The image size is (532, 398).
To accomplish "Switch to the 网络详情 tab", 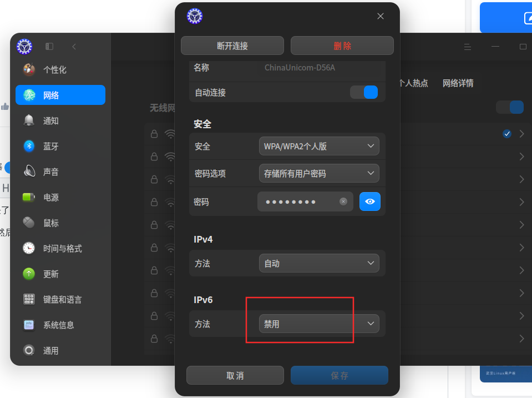I will pos(458,83).
